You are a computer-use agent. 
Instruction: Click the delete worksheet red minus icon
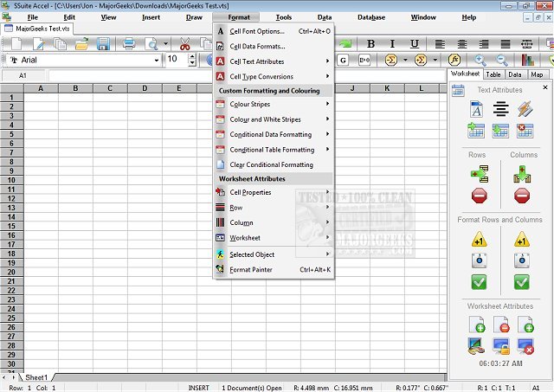[501, 325]
